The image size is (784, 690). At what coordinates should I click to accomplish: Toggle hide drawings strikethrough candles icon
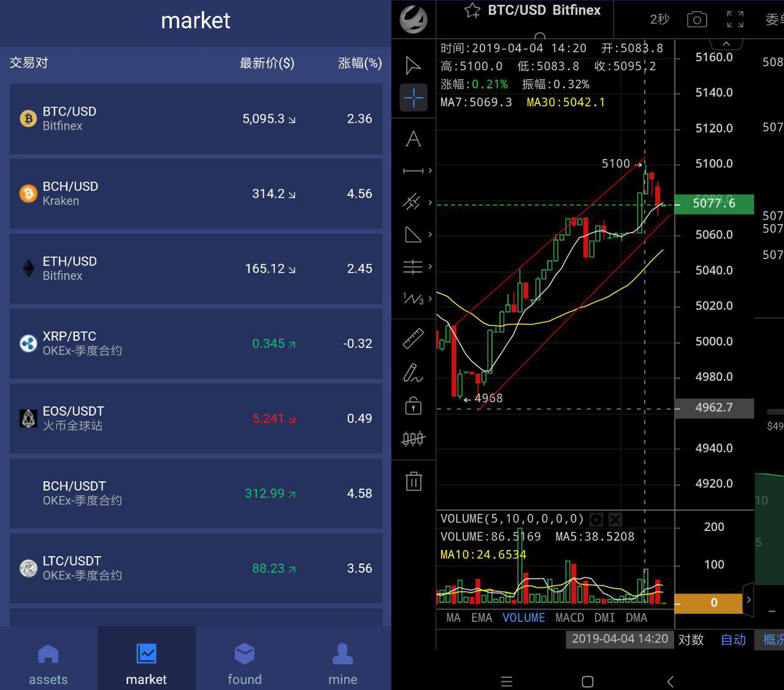(x=413, y=438)
